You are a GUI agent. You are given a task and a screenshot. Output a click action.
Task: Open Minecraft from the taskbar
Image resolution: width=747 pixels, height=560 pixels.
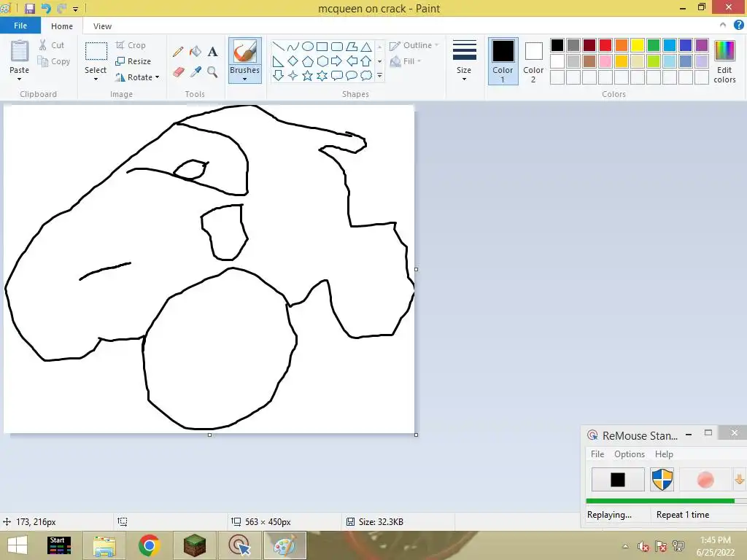click(194, 545)
